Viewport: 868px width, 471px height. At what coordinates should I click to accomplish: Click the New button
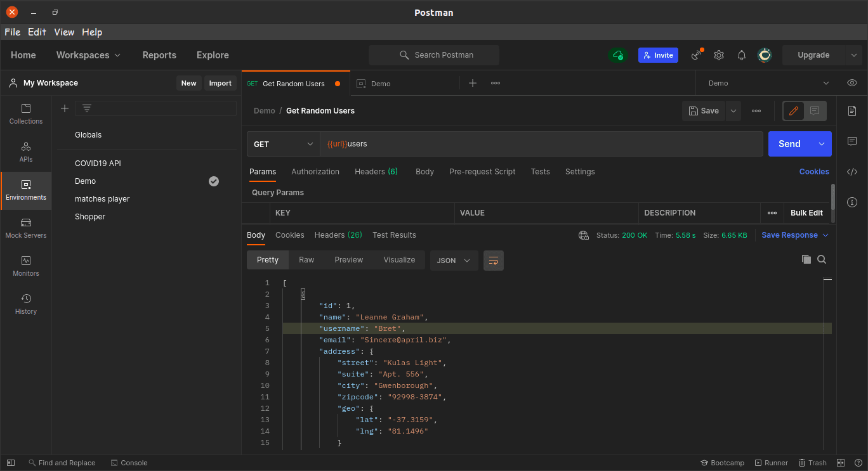coord(188,83)
